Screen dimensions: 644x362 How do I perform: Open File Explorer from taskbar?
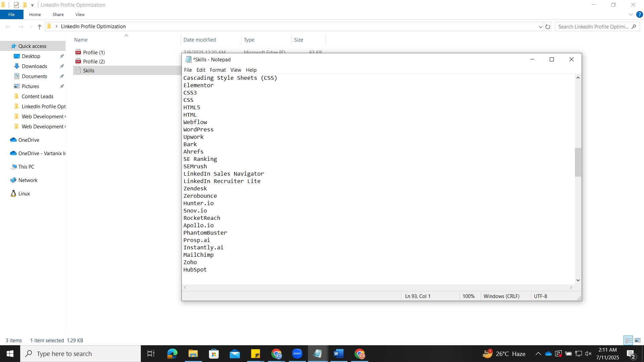193,354
